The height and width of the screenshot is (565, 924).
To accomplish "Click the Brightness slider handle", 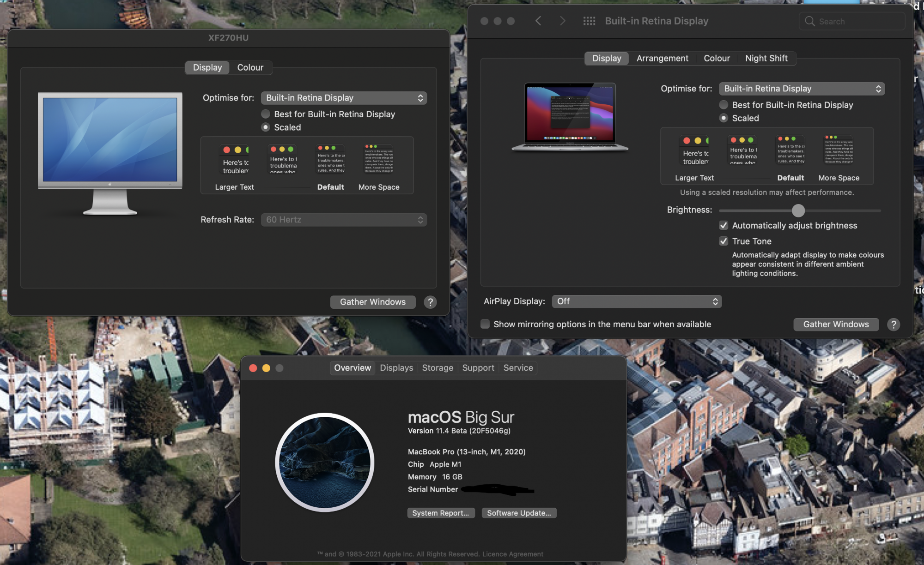I will click(x=798, y=210).
